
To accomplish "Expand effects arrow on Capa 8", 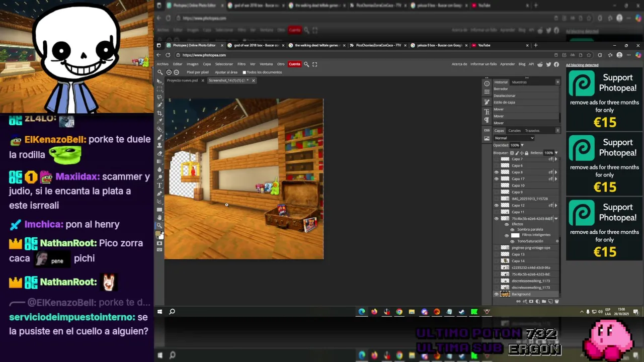I will [x=556, y=172].
